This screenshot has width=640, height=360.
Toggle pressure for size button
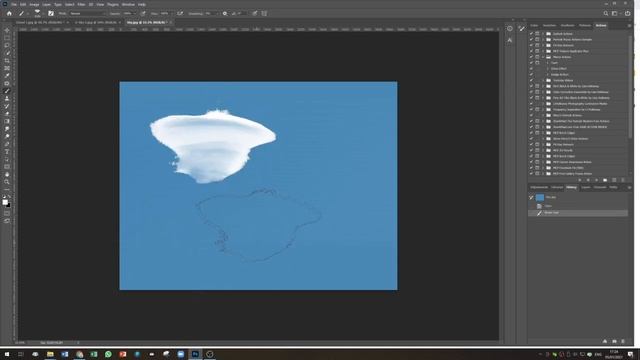click(x=254, y=13)
